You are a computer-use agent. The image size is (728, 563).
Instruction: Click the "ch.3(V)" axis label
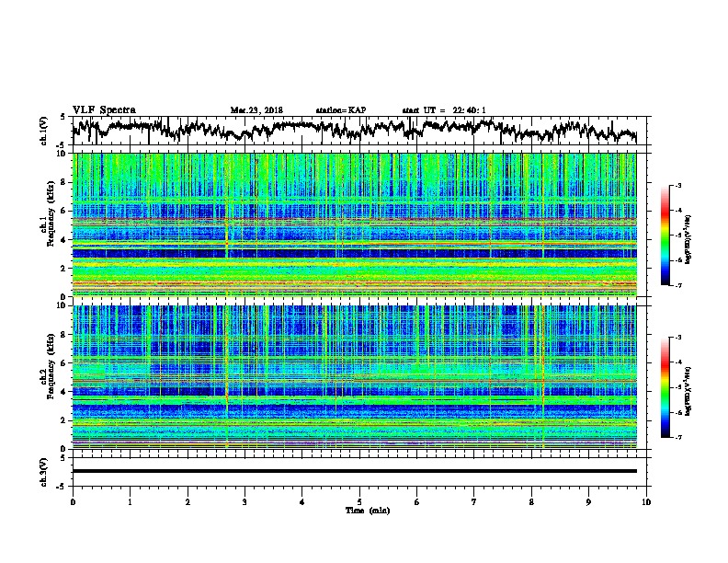[x=44, y=473]
